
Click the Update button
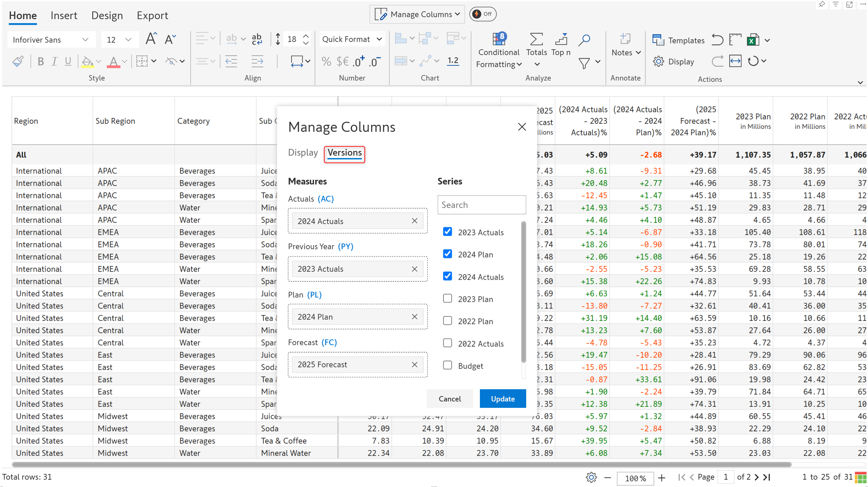pos(502,399)
